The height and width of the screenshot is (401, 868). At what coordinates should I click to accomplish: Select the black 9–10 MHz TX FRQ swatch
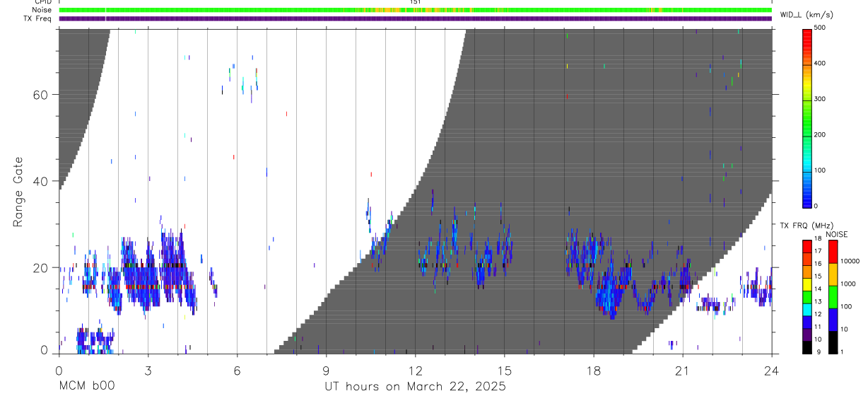pos(807,347)
